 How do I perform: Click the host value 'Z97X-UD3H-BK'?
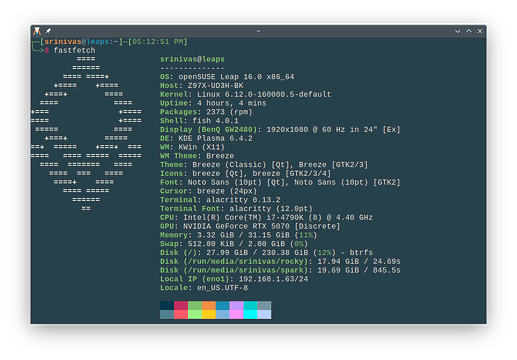click(215, 86)
